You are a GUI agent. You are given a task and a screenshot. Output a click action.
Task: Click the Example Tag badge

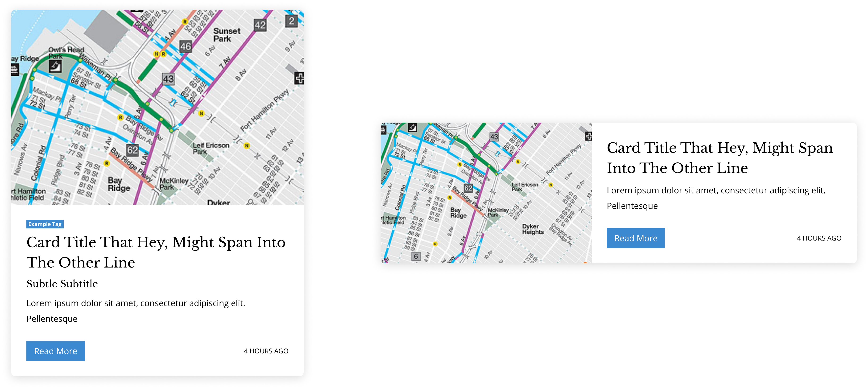click(45, 224)
